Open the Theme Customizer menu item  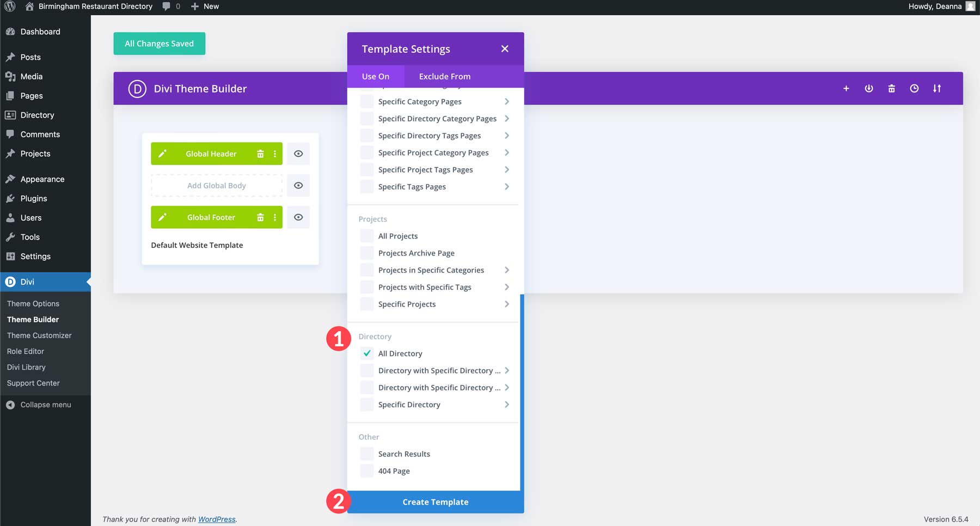tap(39, 335)
